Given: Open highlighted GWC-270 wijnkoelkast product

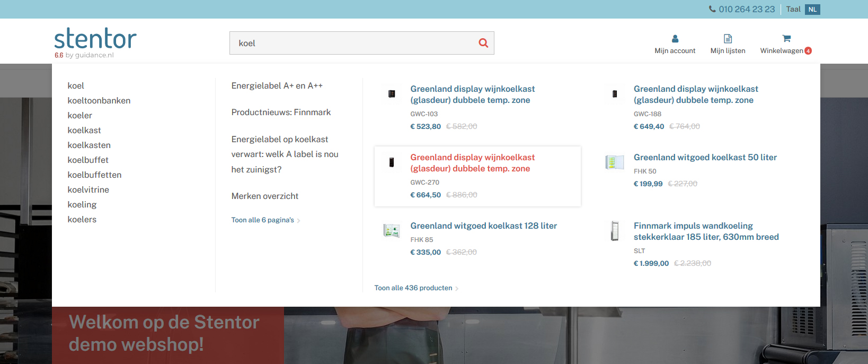Looking at the screenshot, I should point(472,163).
